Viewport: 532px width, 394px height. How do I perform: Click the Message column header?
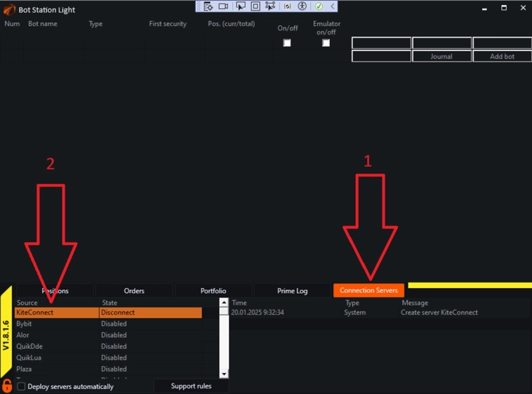point(415,303)
